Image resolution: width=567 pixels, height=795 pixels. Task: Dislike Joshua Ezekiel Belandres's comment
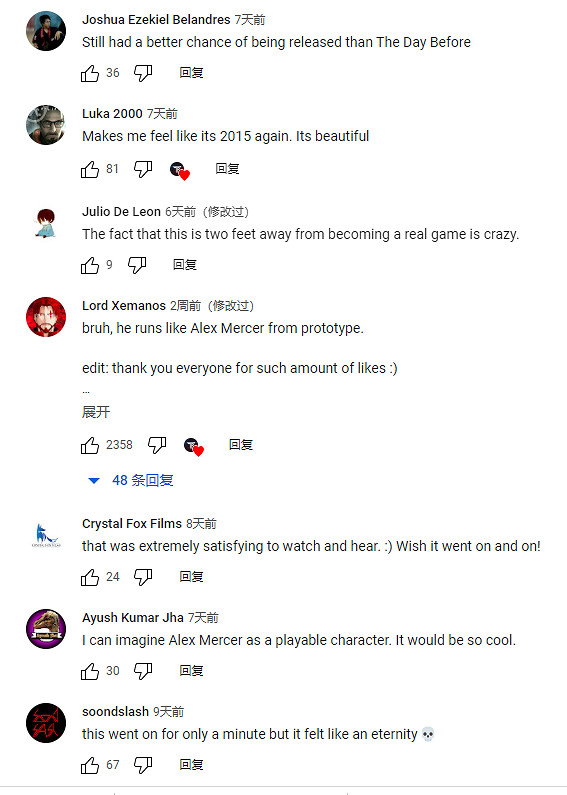[143, 74]
